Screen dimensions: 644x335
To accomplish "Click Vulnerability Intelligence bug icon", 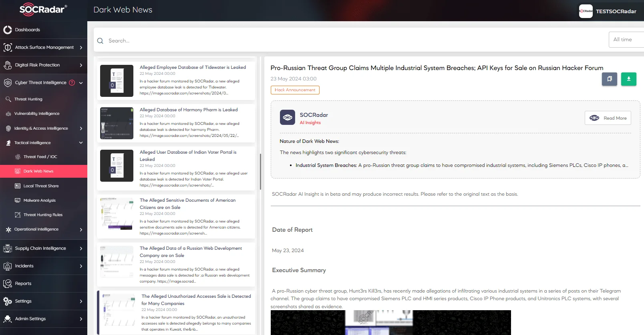I will pos(8,114).
